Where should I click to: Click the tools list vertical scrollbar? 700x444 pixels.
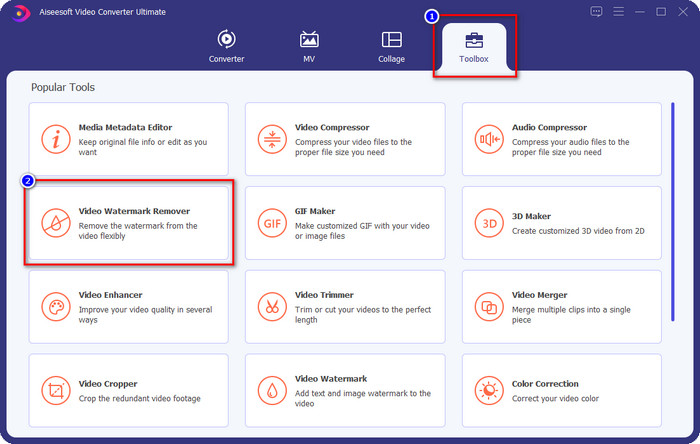point(672,210)
